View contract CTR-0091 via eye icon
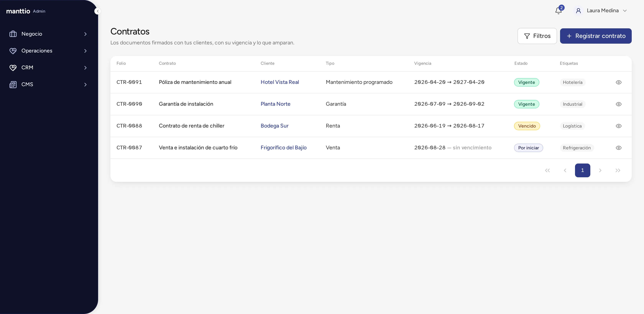Viewport: 644px width, 314px height. [619, 82]
